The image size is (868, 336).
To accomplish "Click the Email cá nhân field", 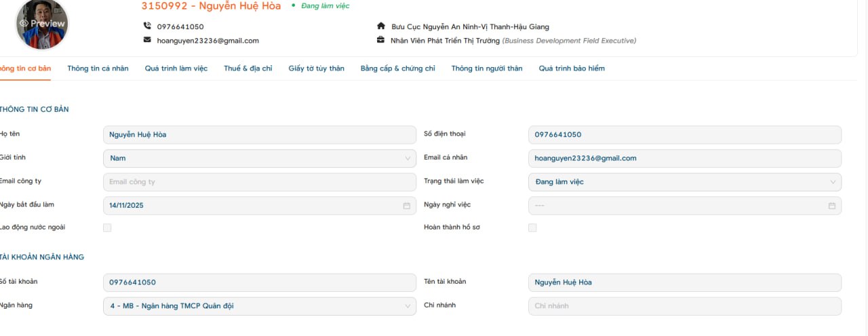I will click(685, 158).
